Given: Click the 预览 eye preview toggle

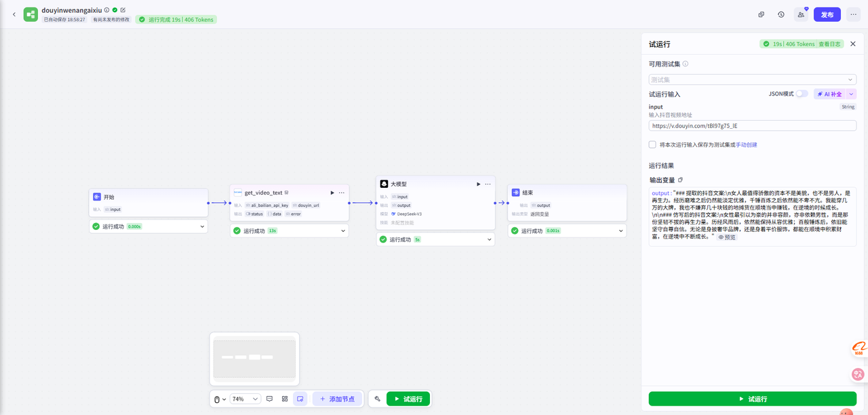Looking at the screenshot, I should click(727, 237).
